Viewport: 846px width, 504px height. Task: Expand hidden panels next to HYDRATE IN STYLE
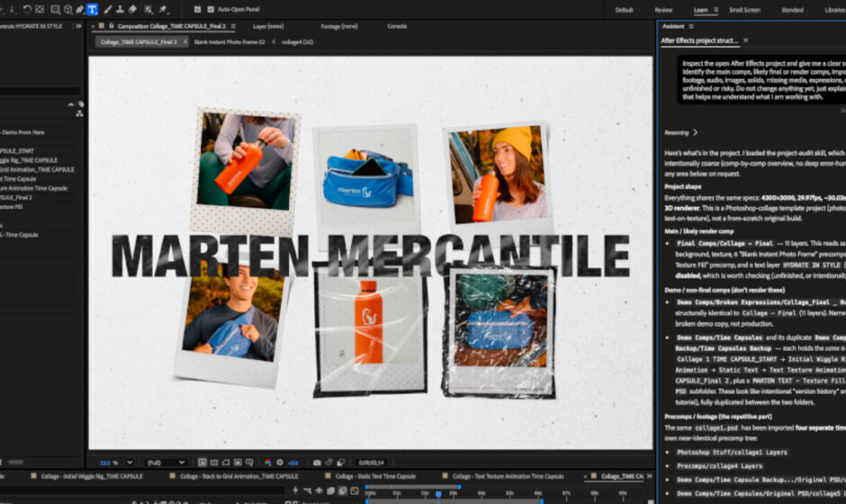click(78, 26)
